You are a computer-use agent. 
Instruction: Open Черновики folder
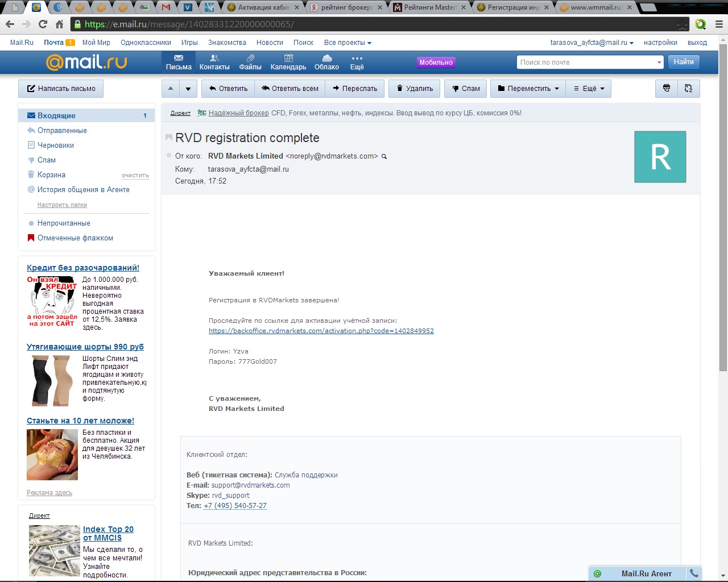click(x=56, y=145)
